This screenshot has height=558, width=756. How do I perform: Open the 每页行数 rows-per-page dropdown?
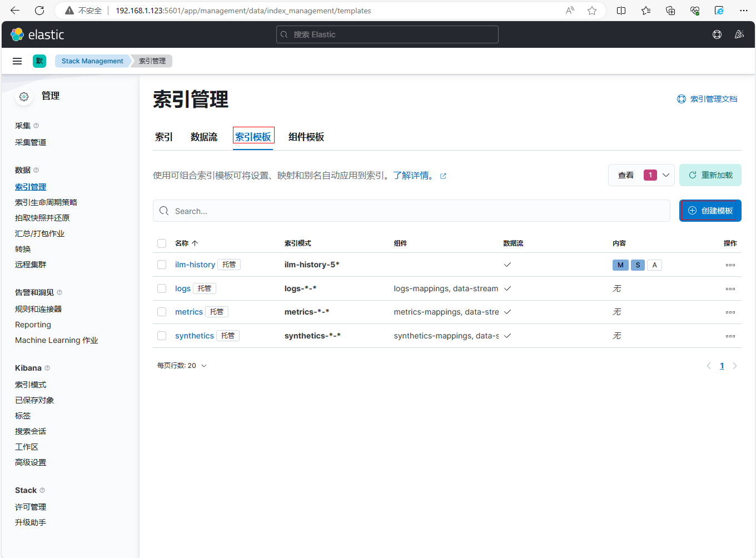point(182,366)
